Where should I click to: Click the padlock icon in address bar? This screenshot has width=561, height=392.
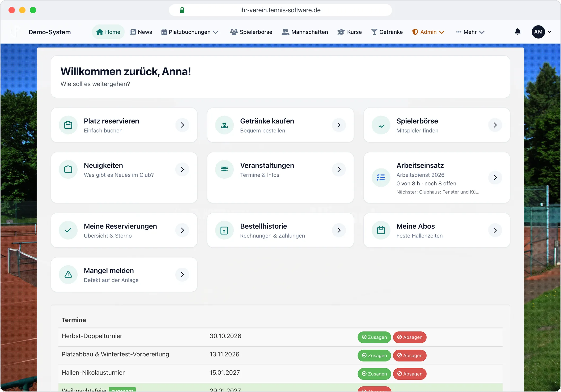click(182, 10)
